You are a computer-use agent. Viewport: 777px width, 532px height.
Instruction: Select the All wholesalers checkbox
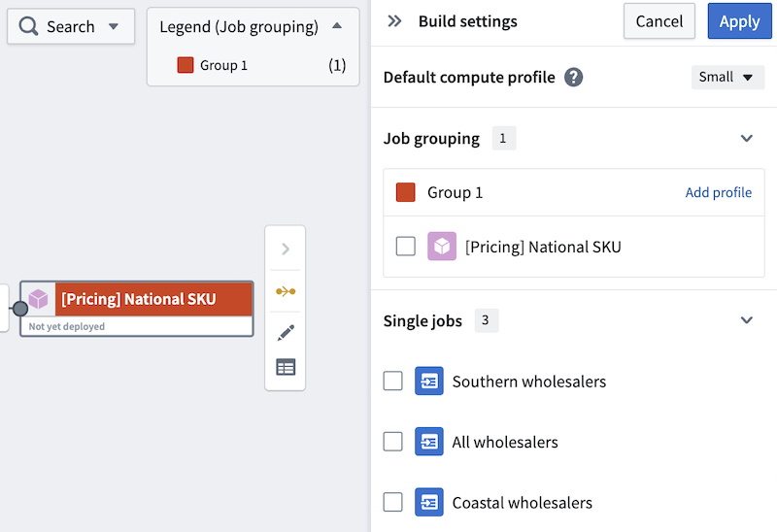(392, 442)
